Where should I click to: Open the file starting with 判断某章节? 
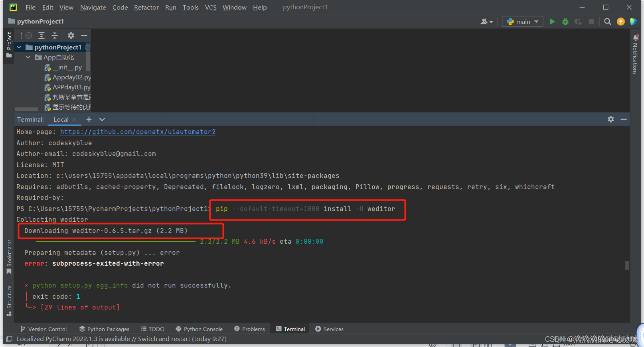(x=67, y=97)
